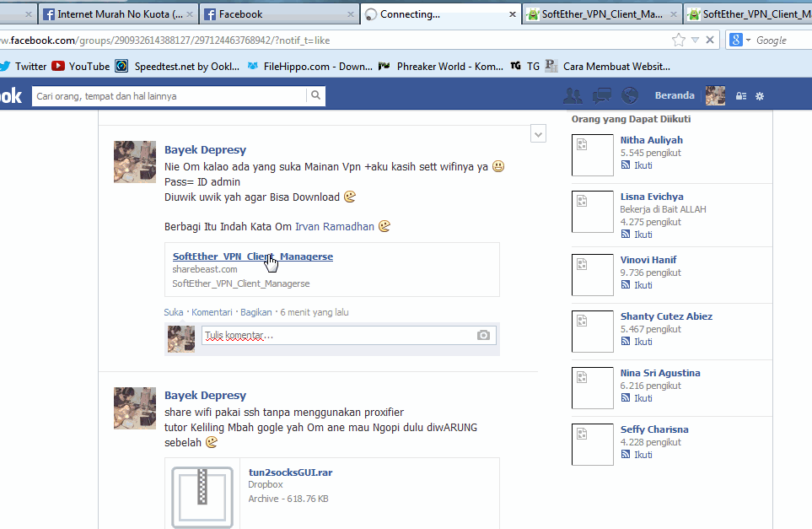Open Speedtest.net bookmark
This screenshot has width=812, height=529.
[178, 67]
